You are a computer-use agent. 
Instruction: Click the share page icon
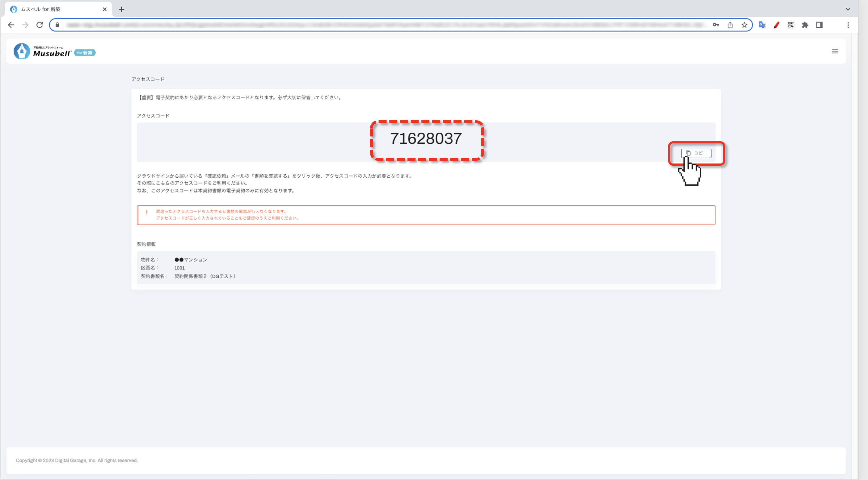coord(730,25)
